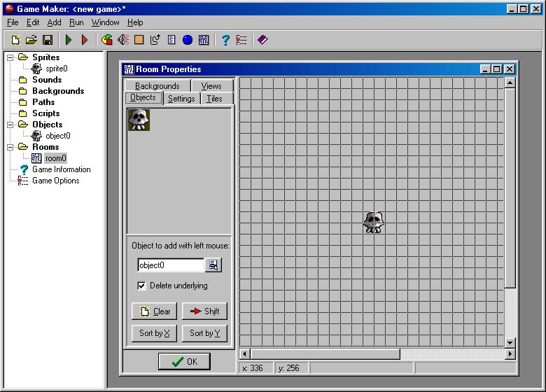
Task: Toggle the Delete underlying checkbox
Action: click(141, 286)
